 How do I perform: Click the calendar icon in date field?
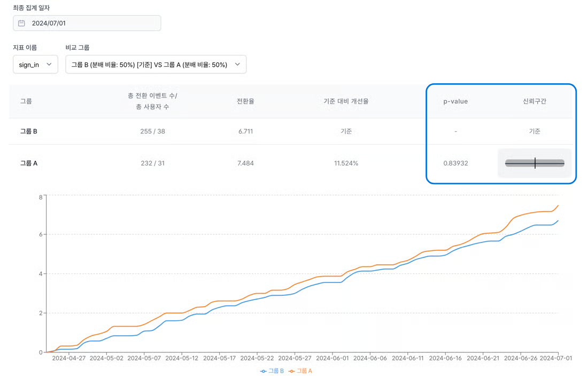(22, 23)
